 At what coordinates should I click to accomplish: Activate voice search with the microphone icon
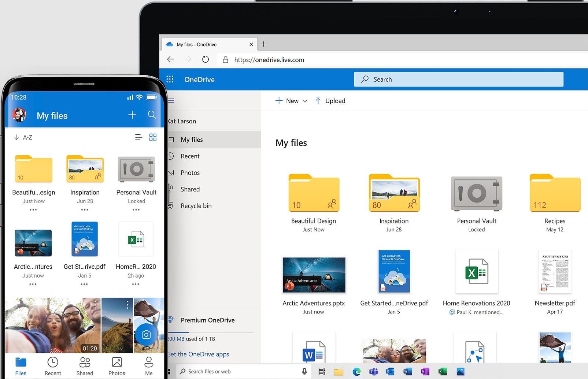click(304, 371)
